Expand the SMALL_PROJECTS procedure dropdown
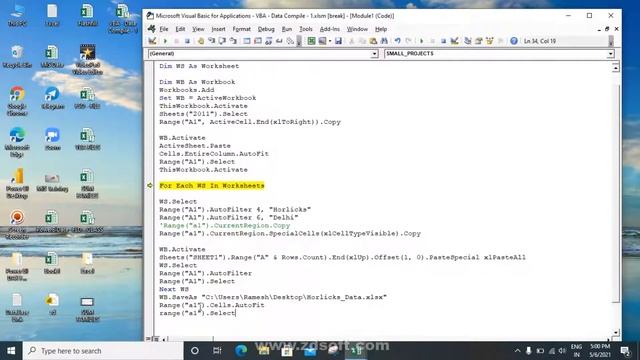Screen dimensions: 640x360 pos(611,54)
